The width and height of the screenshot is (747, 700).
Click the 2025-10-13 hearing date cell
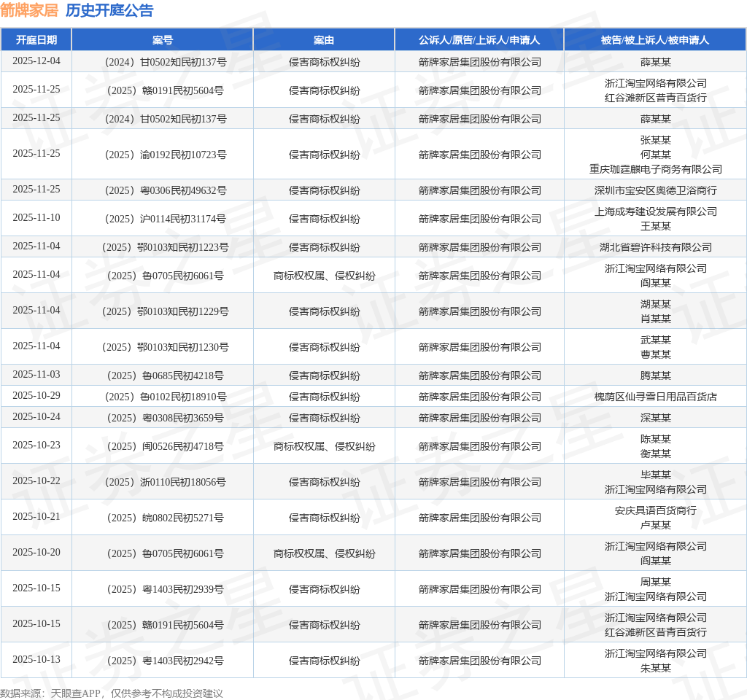[36, 659]
